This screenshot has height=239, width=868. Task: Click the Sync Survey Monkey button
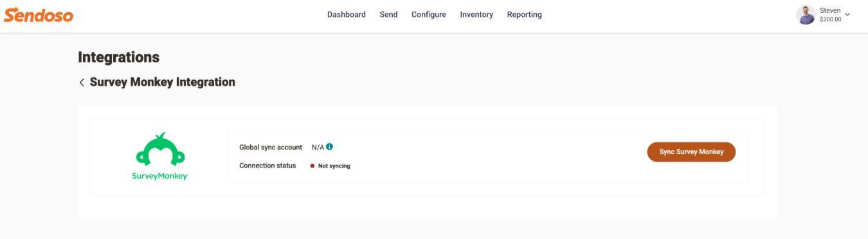point(691,152)
